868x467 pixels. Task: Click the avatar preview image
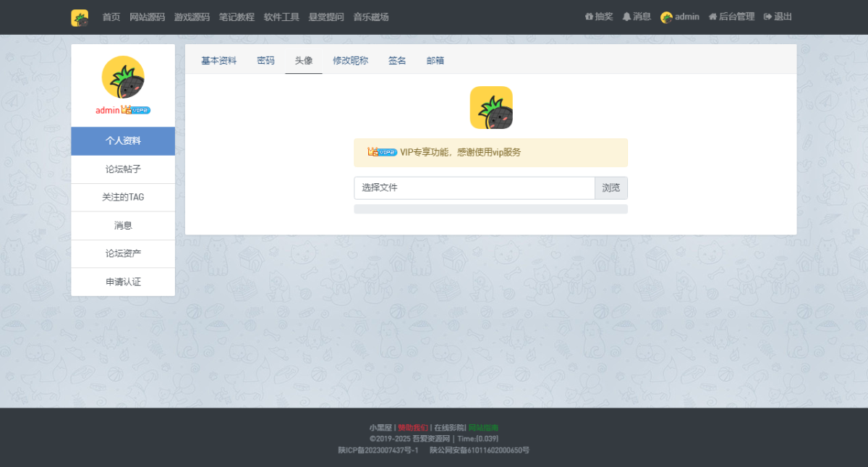[x=491, y=108]
